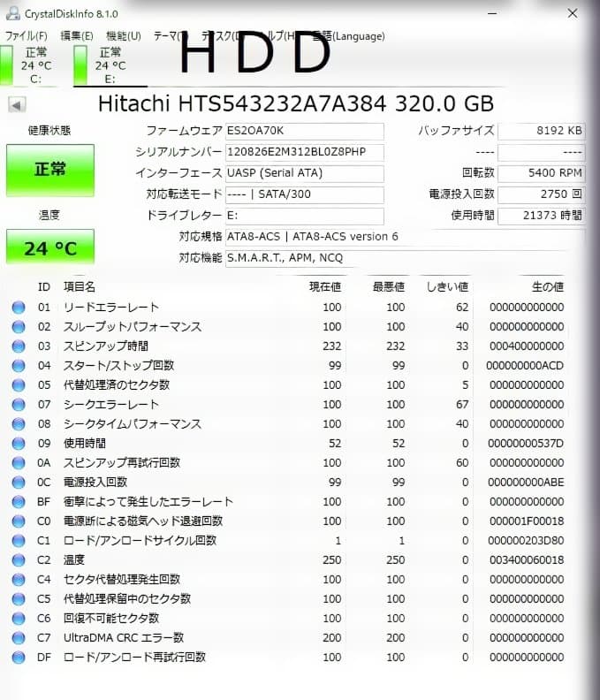This screenshot has width=600, height=700.
Task: Click the 対応規格 field ATA8-ACS
Action: 405,237
